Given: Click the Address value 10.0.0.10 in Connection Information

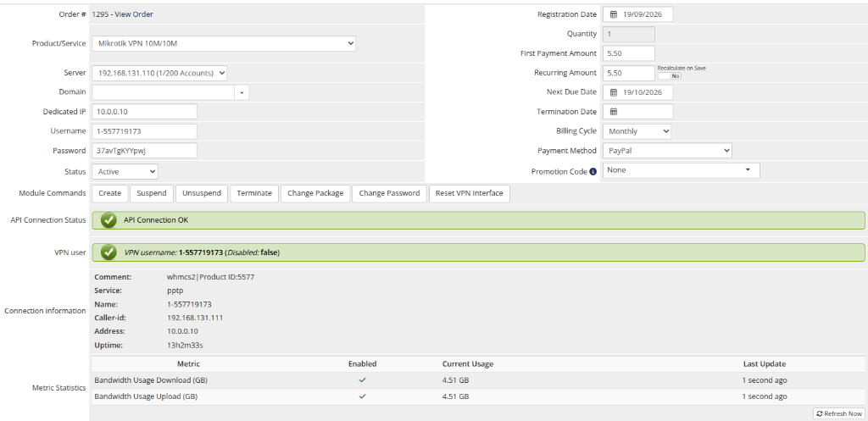Looking at the screenshot, I should 183,331.
